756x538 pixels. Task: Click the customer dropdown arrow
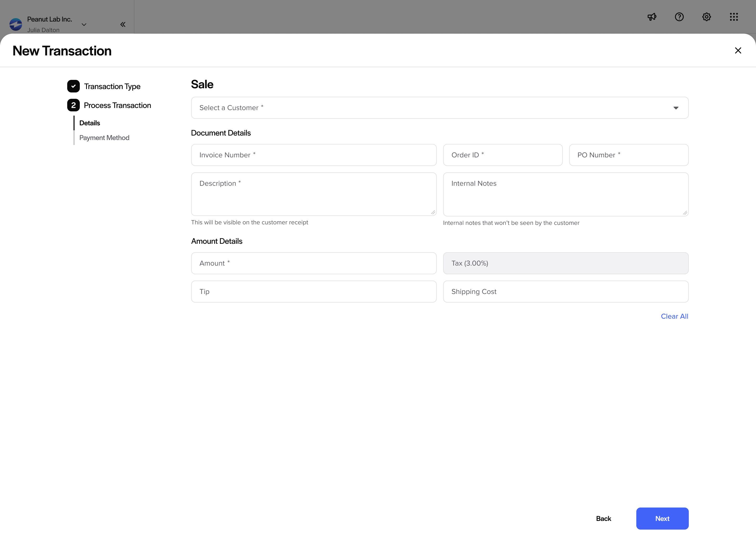coord(676,108)
